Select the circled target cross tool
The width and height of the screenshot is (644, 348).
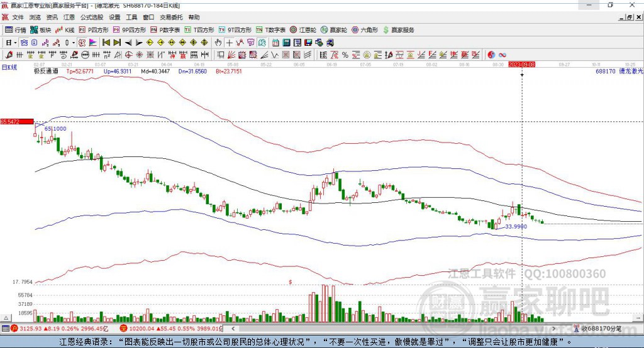[x=128, y=55]
